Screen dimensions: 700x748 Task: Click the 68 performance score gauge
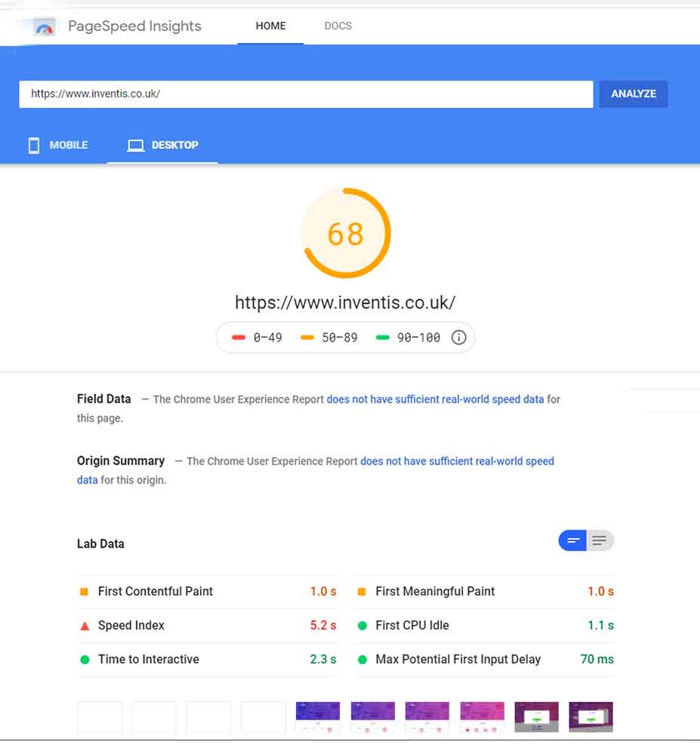point(346,233)
